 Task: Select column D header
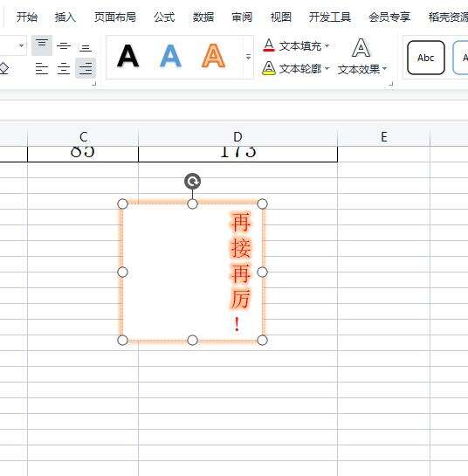pos(237,136)
